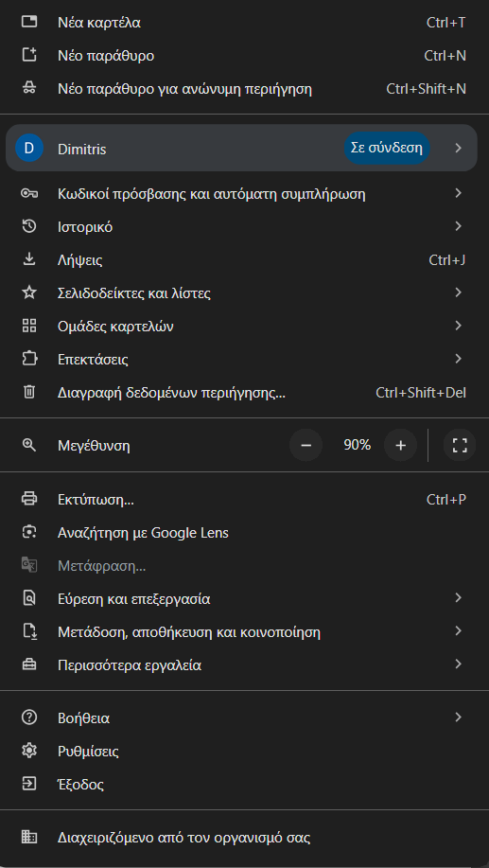Viewport: 489px width, 868px height.
Task: Click the printer icon for Εκτύπωση
Action: click(28, 500)
